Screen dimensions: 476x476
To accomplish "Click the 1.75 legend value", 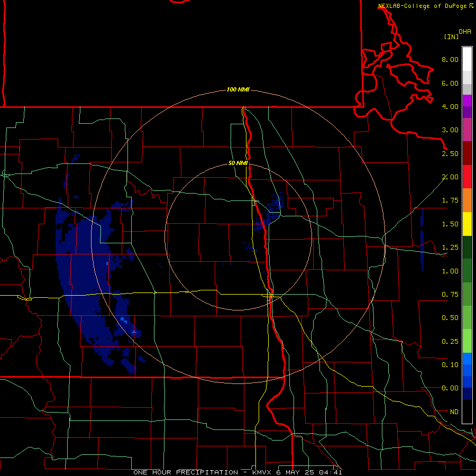I will pyautogui.click(x=450, y=200).
